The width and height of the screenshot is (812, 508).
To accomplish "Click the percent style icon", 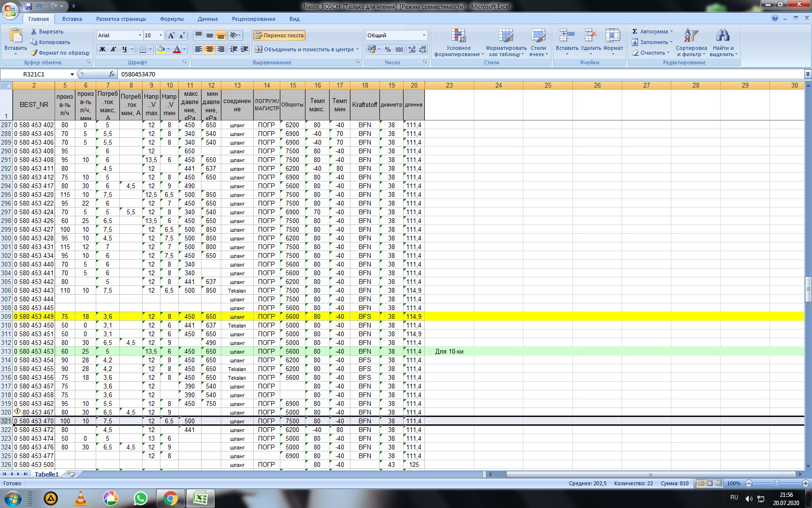I will [x=388, y=49].
